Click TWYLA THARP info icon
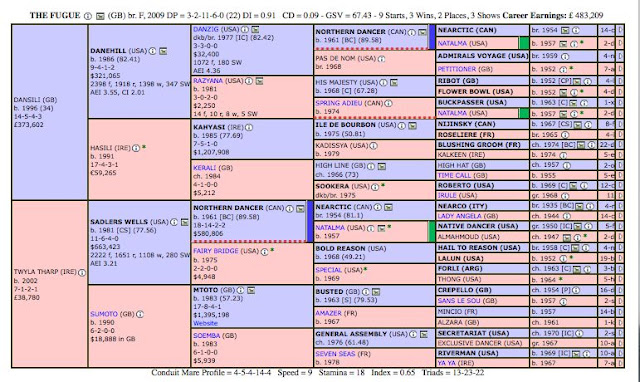This screenshot has height=382, width=640. 82,272
